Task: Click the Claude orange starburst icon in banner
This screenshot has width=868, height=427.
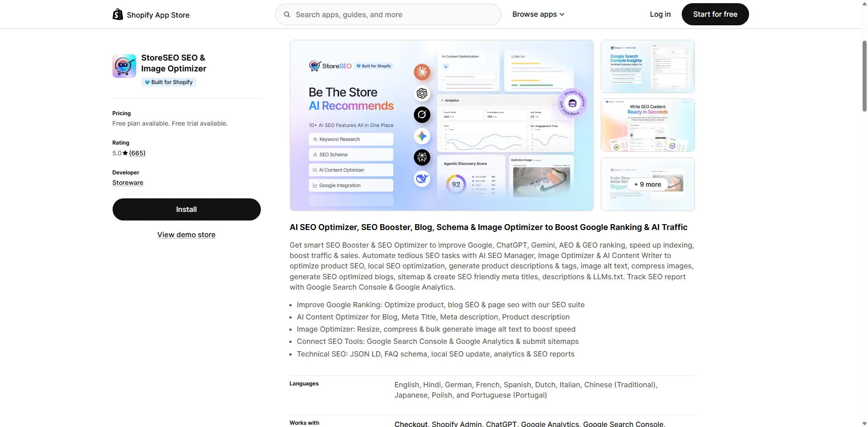Action: click(x=422, y=72)
